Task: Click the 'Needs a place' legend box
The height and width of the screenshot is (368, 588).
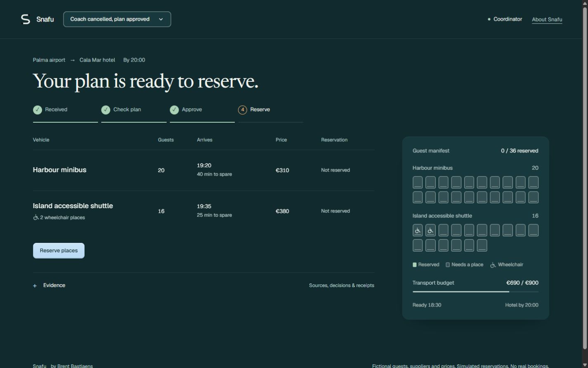Action: click(448, 265)
